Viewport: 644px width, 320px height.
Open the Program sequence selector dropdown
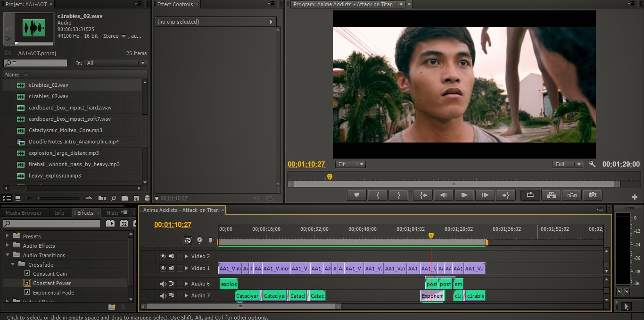401,4
